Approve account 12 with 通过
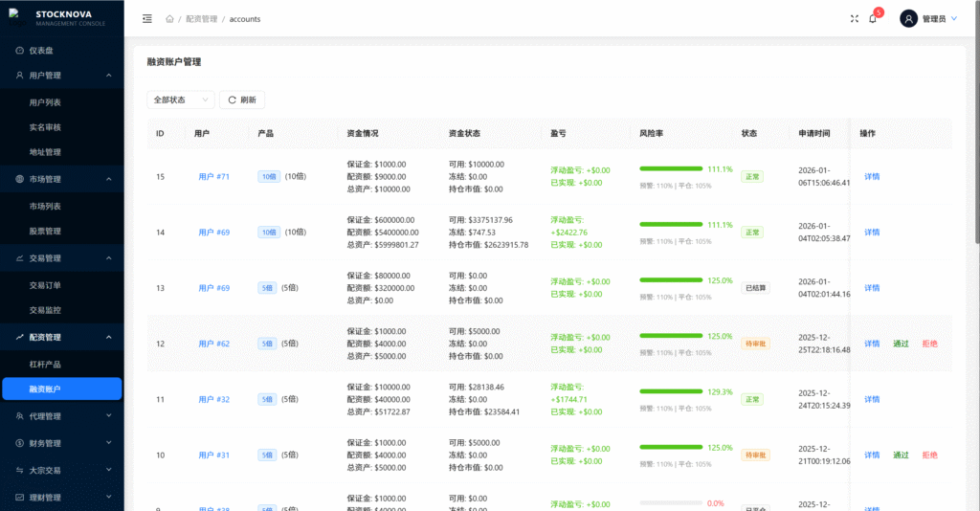The image size is (980, 511). [x=901, y=344]
